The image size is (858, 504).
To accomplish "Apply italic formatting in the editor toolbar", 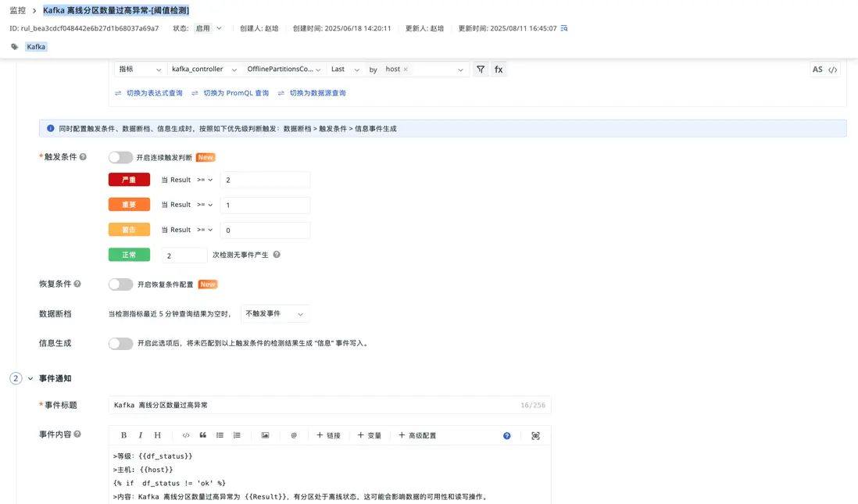I will tap(140, 435).
